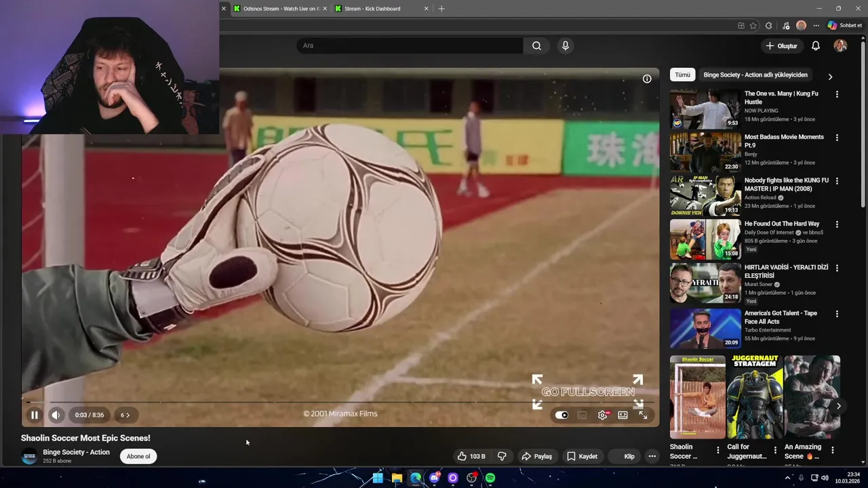Screen dimensions: 868x488
Task: Open Copilot with Sohbet et
Action: coord(845,26)
